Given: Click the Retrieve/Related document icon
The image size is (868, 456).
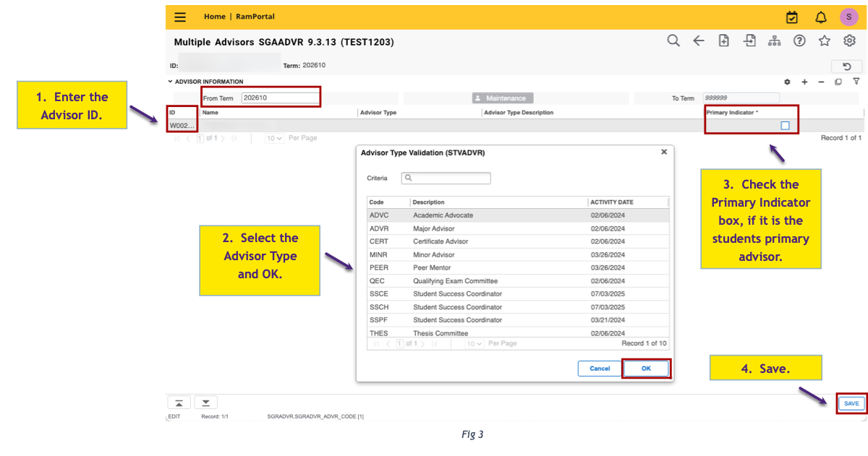Looking at the screenshot, I should tap(749, 40).
